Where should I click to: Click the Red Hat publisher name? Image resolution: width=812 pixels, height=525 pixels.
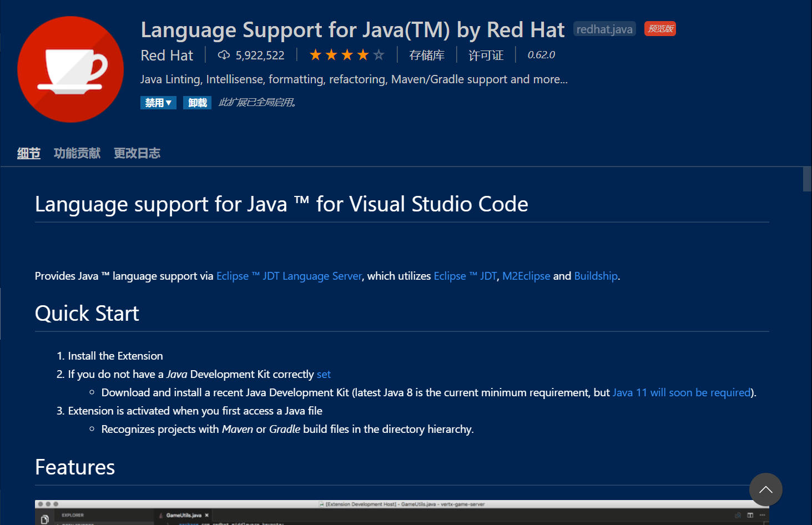[167, 55]
